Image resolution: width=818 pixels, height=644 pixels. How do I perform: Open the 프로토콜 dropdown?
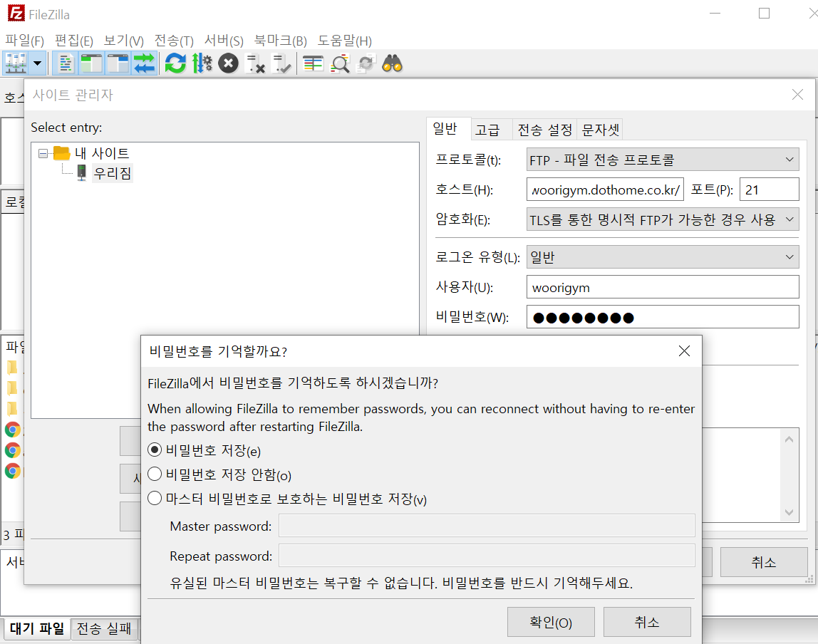[x=663, y=160]
